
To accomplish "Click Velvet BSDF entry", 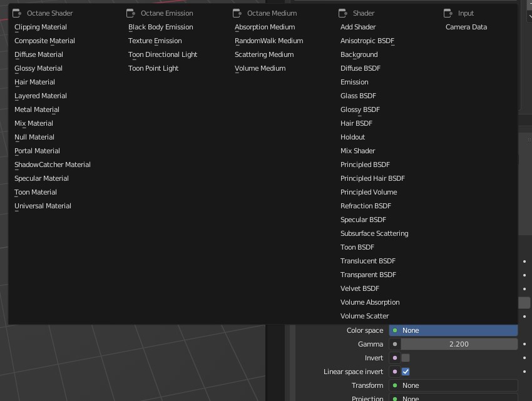I will (x=360, y=288).
